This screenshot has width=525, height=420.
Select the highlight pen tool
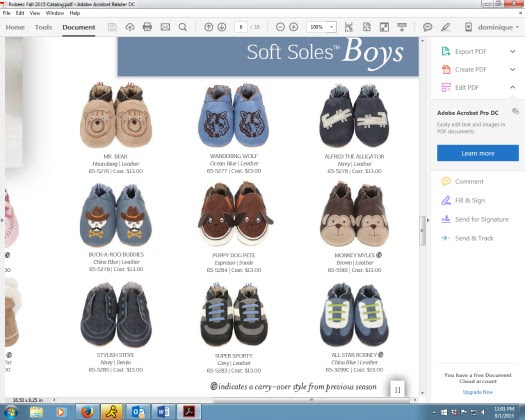(445, 27)
